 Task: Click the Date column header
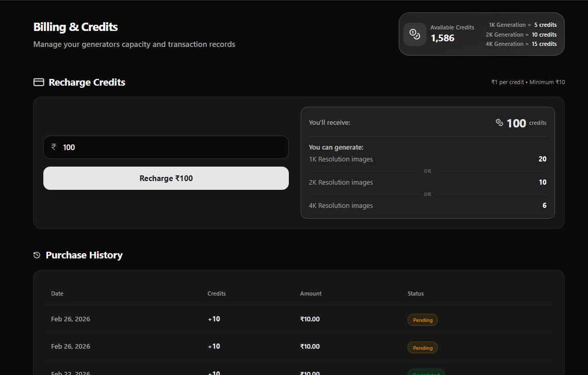(x=57, y=294)
